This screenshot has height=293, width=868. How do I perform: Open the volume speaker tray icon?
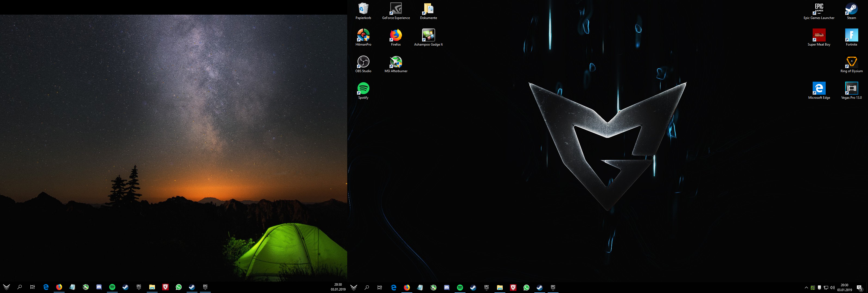tap(832, 288)
